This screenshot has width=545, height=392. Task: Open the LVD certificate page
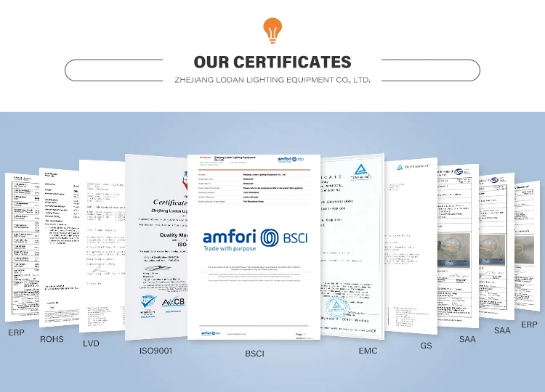tap(102, 246)
